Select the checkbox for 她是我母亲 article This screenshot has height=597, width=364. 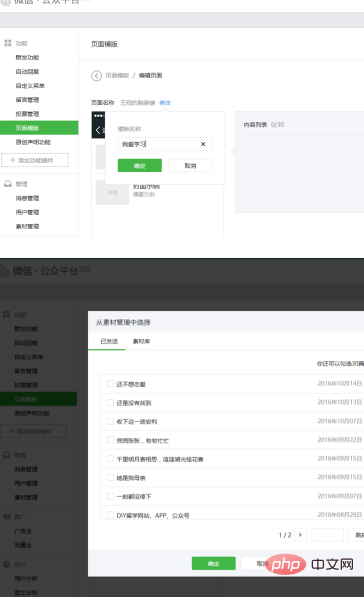pos(110,477)
